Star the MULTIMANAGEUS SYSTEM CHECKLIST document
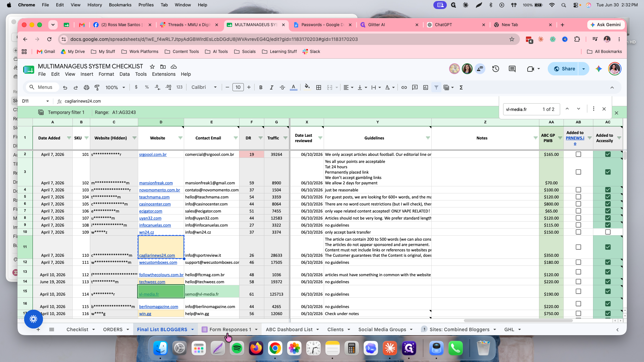Image resolution: width=644 pixels, height=362 pixels. click(x=152, y=67)
